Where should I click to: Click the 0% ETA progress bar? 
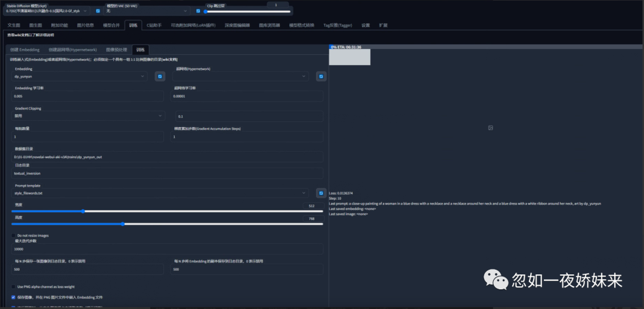tap(487, 47)
